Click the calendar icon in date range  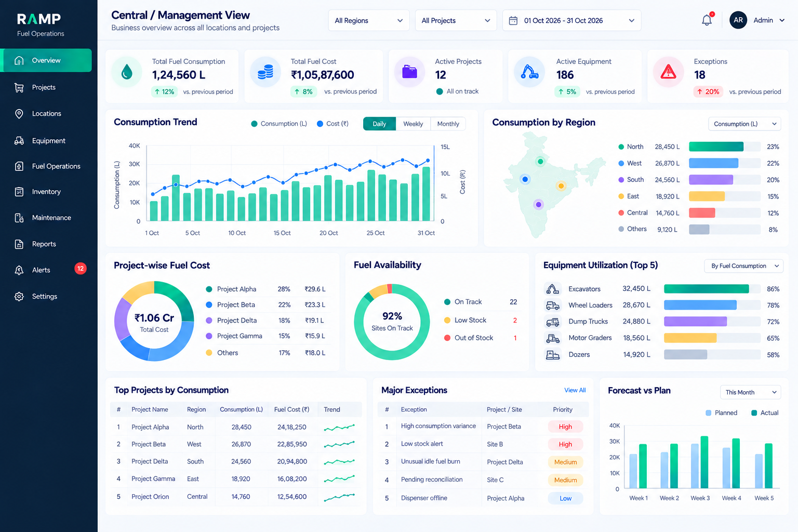tap(513, 20)
